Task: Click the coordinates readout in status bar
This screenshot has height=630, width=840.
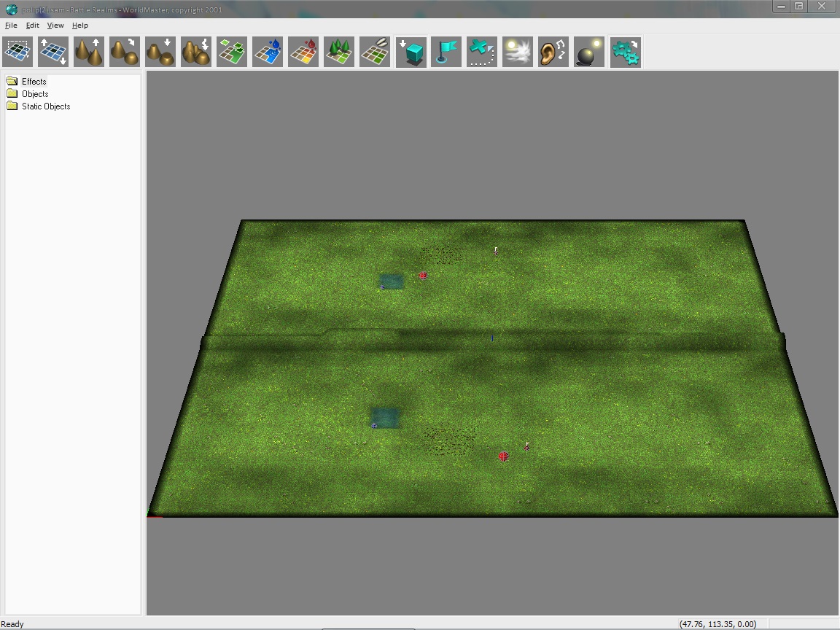Action: (x=717, y=624)
